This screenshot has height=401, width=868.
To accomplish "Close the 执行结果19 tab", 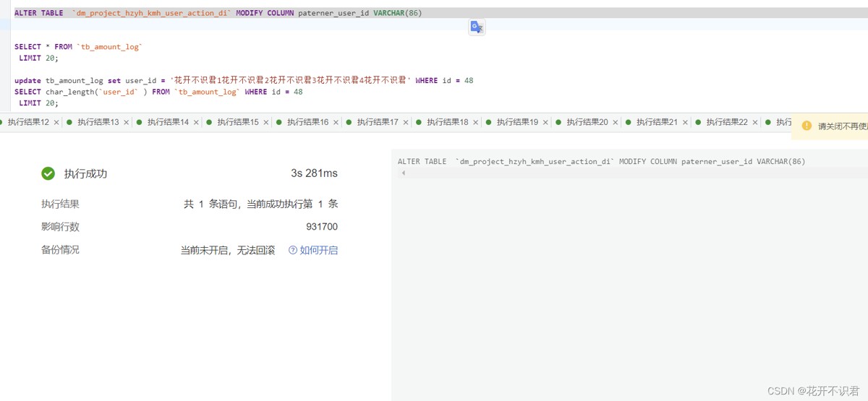I will [545, 123].
